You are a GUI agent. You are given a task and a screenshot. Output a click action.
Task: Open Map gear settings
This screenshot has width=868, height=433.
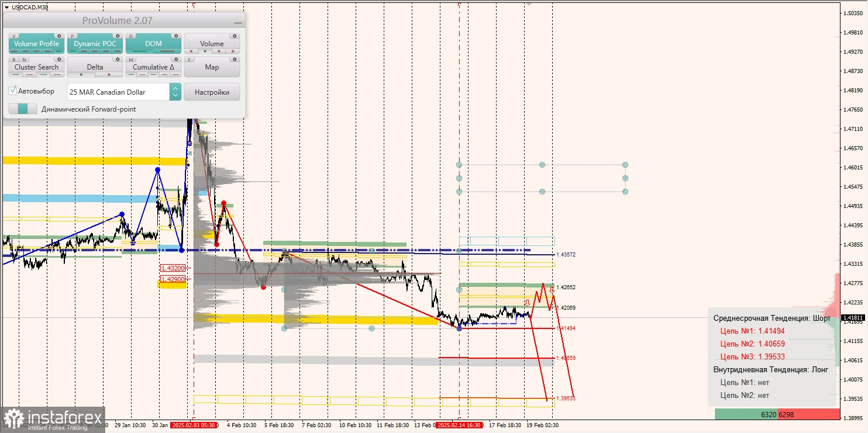tap(235, 60)
